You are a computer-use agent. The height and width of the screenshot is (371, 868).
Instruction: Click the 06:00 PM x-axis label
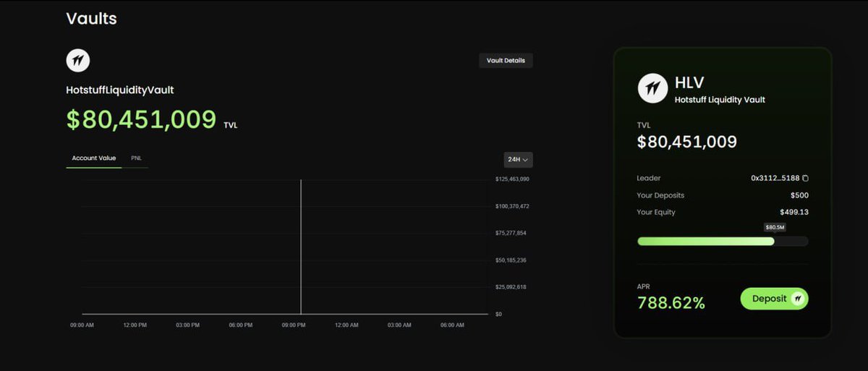(241, 325)
